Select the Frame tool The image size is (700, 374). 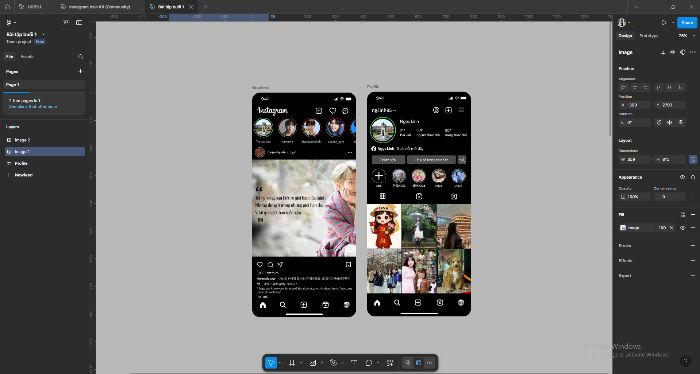(x=292, y=363)
